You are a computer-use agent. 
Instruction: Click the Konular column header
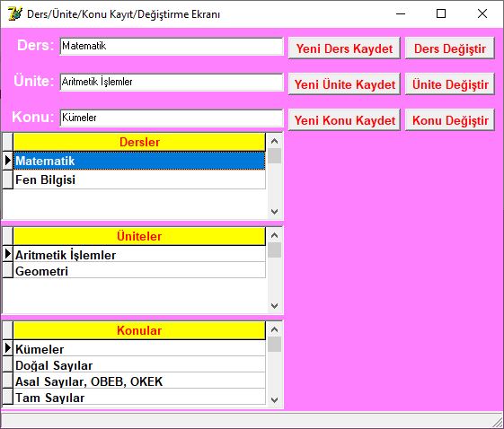tap(139, 330)
